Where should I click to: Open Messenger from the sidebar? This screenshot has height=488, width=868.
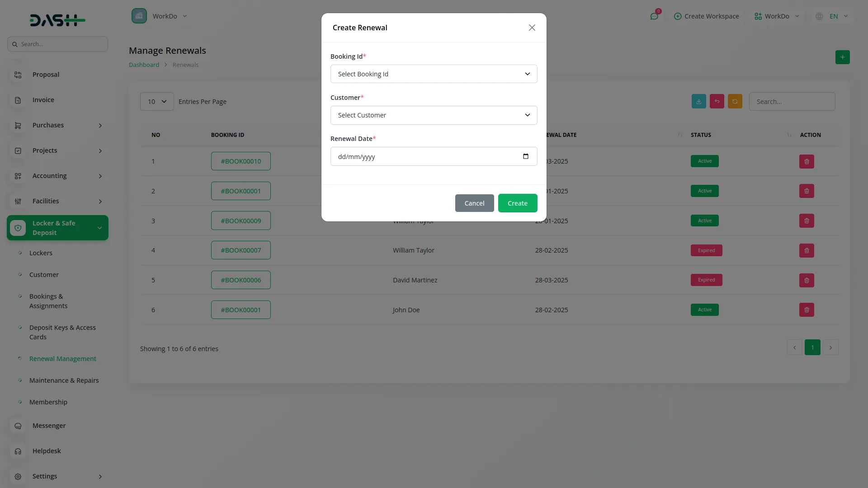48,425
